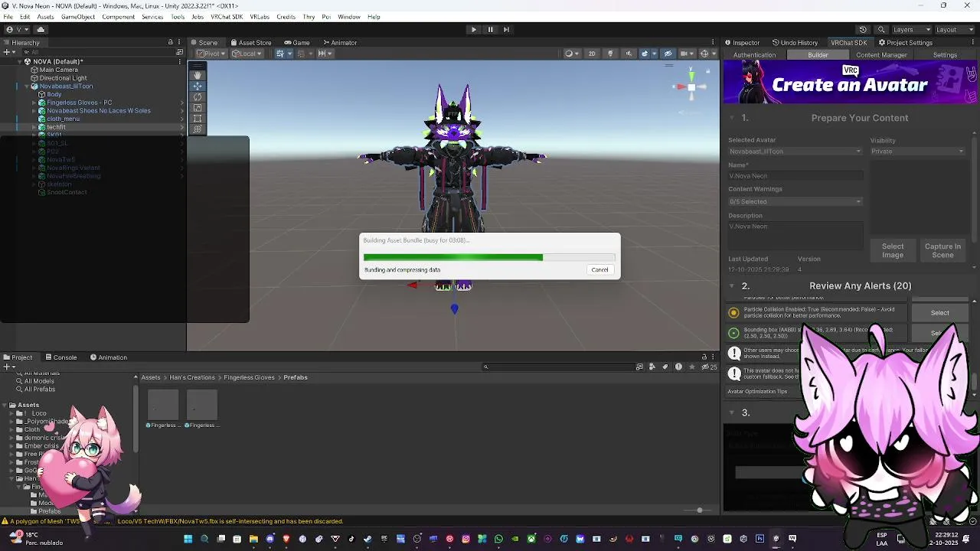Select the Move tool in Scene
Image resolution: width=980 pixels, height=551 pixels.
coord(198,86)
